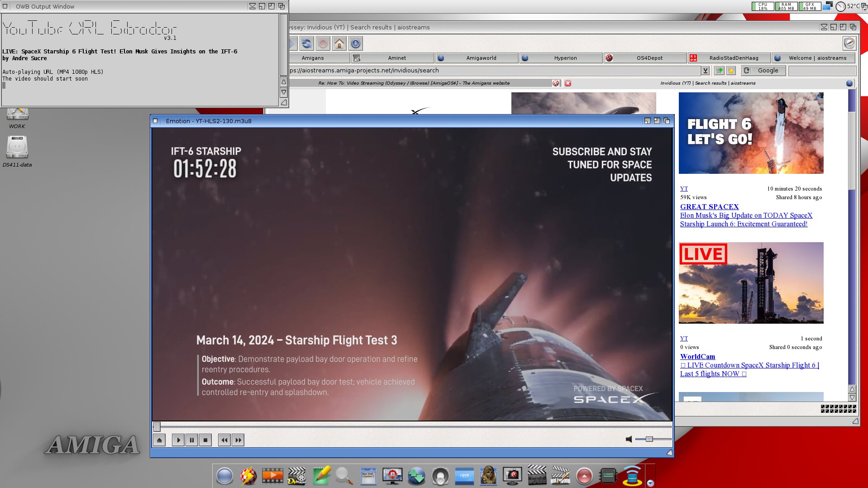Click OWB Output Window scroll up arrow
This screenshot has width=868, height=488.
point(284,82)
